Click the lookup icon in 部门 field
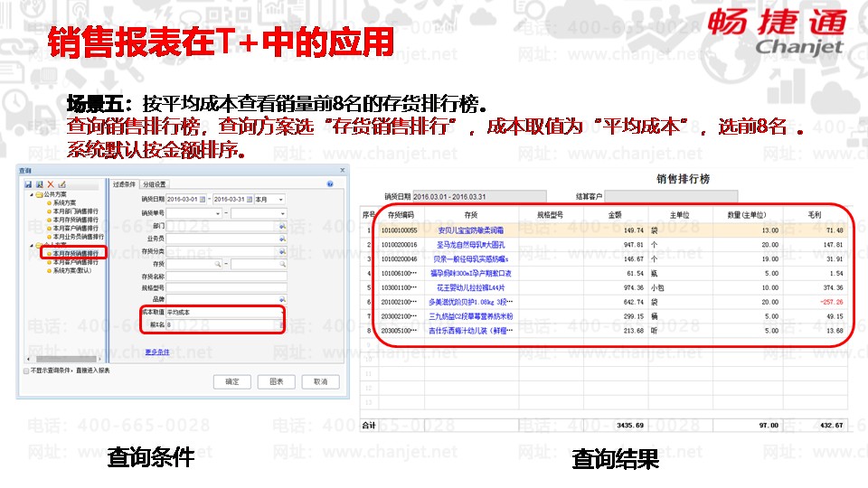 [282, 226]
